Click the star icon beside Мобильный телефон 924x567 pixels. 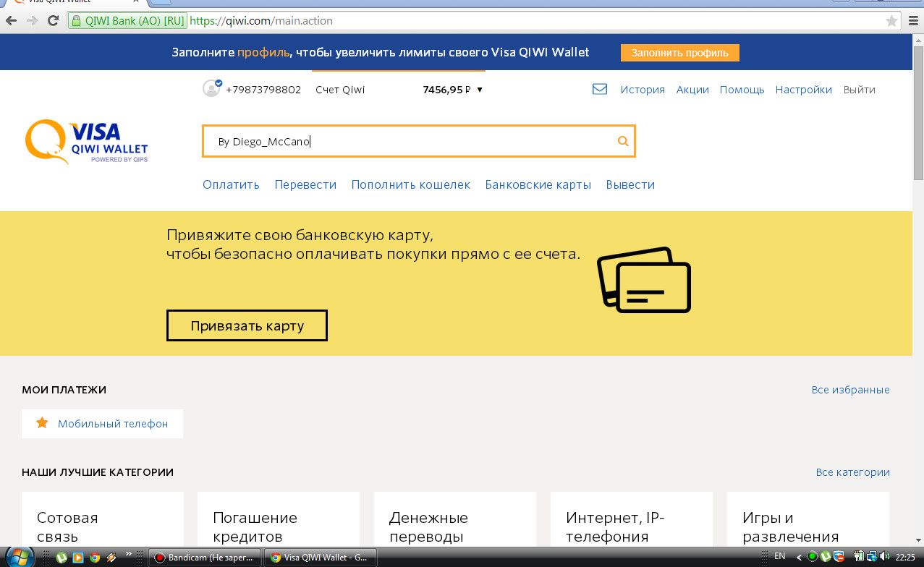point(42,423)
